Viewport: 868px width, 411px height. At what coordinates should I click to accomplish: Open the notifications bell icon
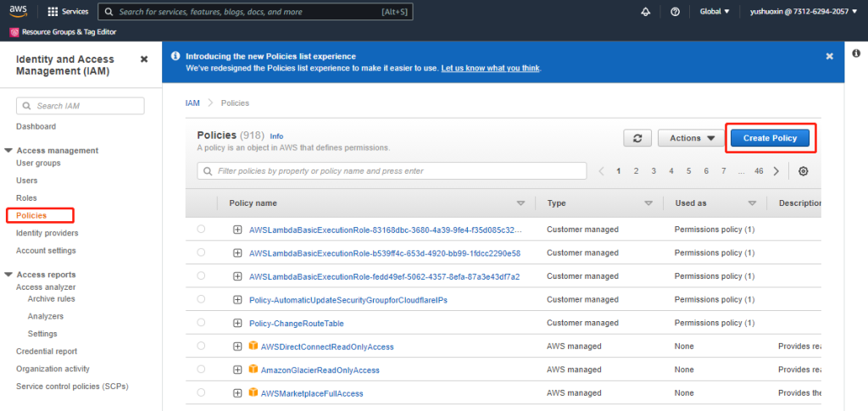(646, 12)
